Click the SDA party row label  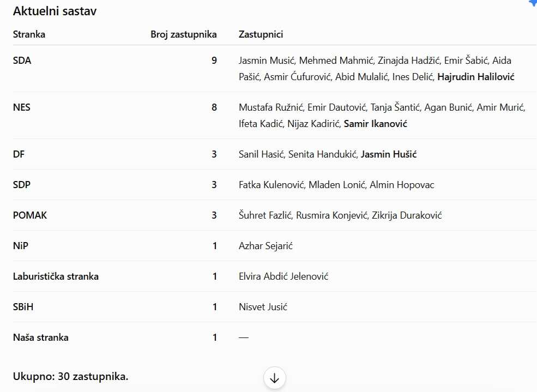(x=22, y=61)
